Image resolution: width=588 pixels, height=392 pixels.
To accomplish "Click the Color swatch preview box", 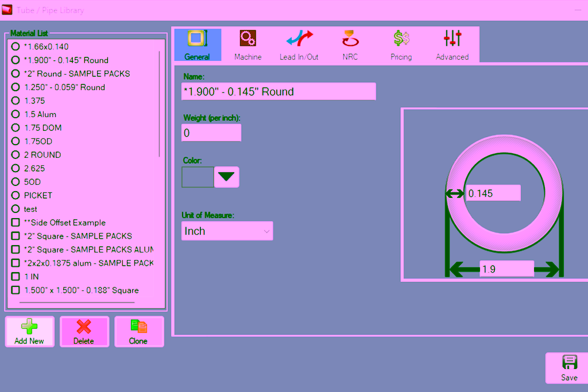I will pos(198,177).
